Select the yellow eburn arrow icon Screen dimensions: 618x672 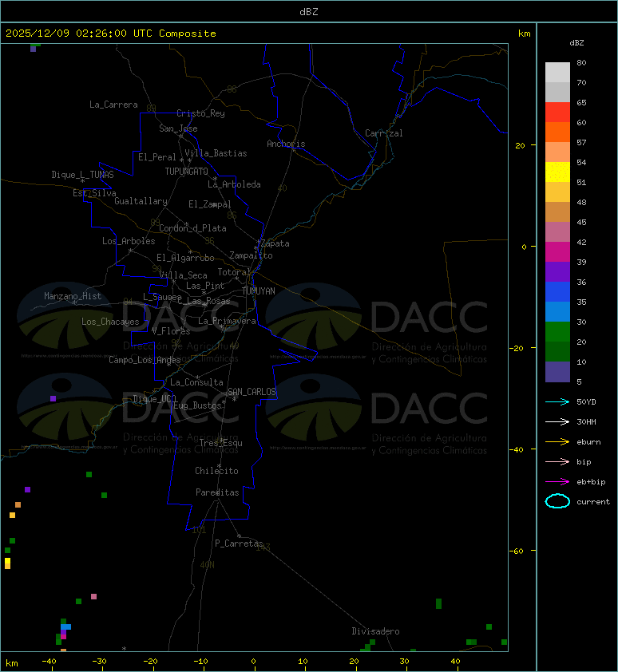[557, 442]
